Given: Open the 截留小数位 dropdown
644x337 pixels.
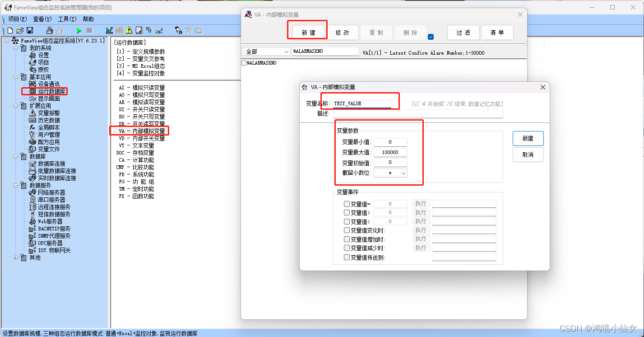Looking at the screenshot, I should (x=403, y=173).
